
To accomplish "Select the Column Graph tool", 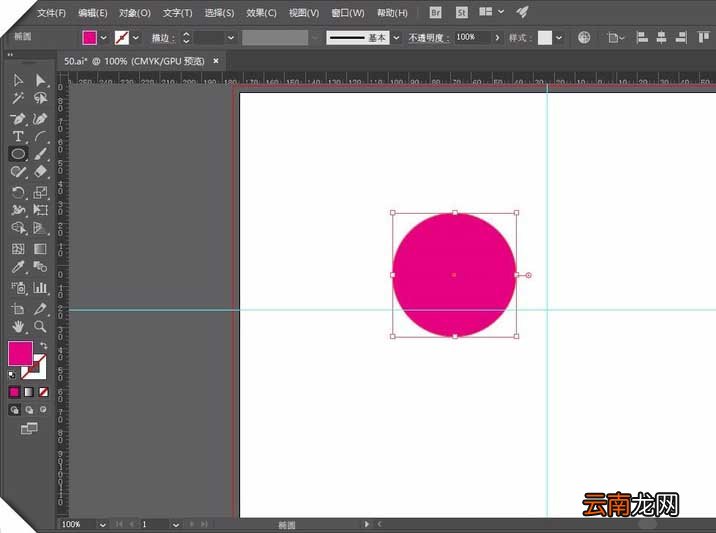I will (x=40, y=288).
